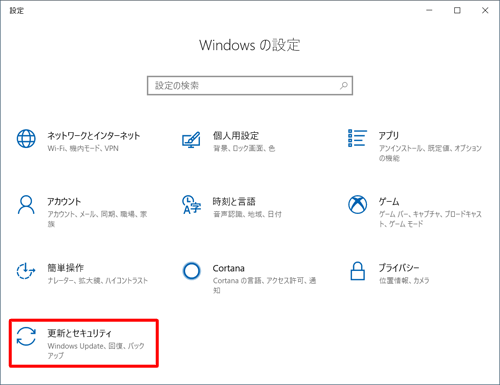500x385 pixels.
Task: Click the 'Wi-Fi, 機内モード, VPN' description
Action: [83, 148]
